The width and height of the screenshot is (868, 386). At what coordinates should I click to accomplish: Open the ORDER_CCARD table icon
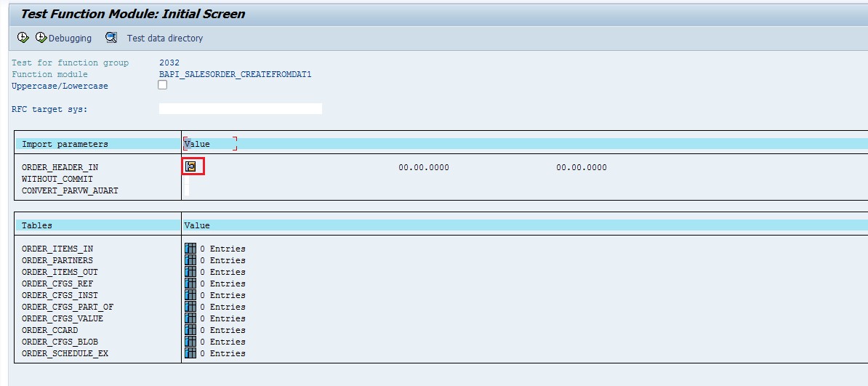tap(190, 330)
